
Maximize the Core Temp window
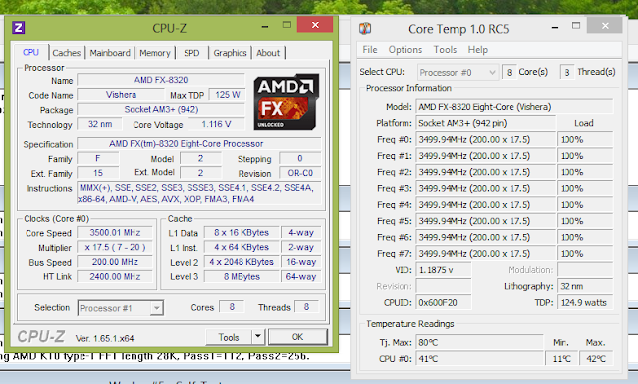pos(576,26)
